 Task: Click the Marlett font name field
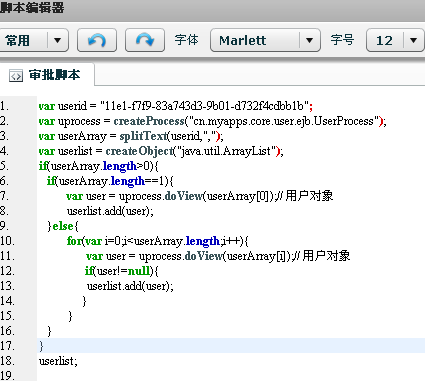pos(242,41)
